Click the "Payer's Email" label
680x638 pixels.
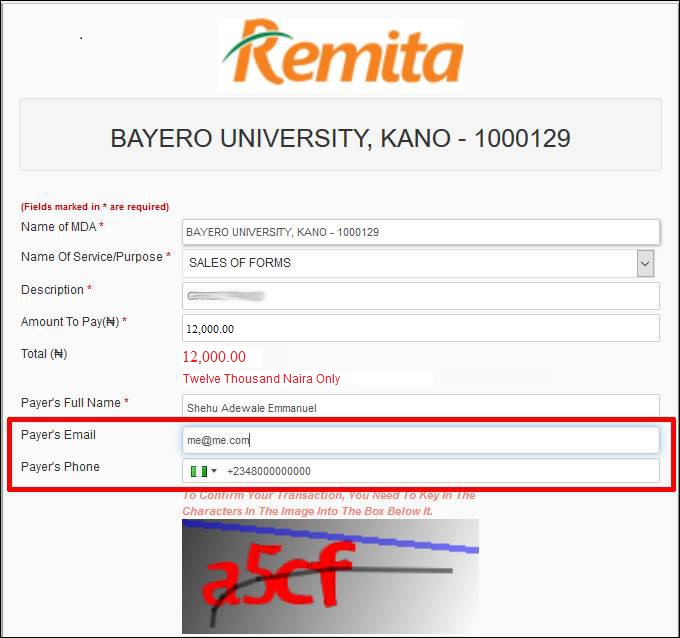pyautogui.click(x=59, y=435)
